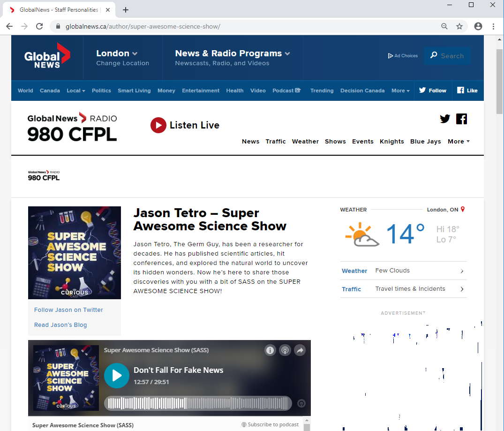
Task: Open the More dropdown in the 980 CFPL menu
Action: click(x=459, y=142)
